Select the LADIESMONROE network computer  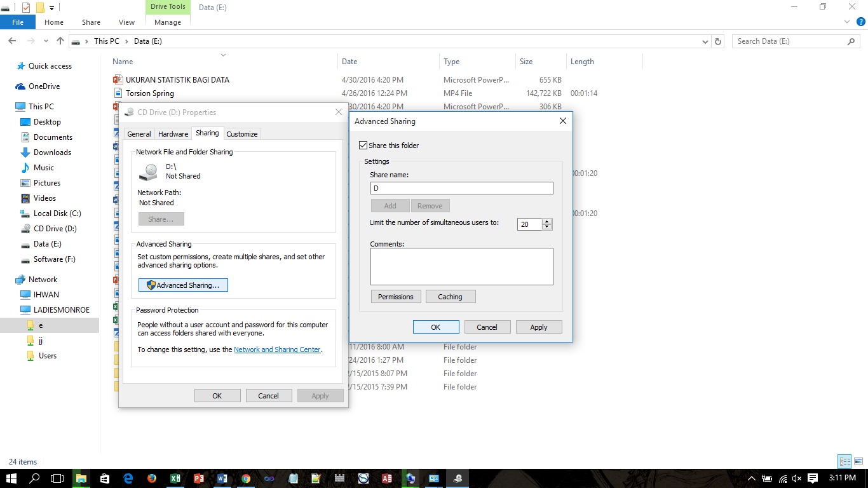click(x=62, y=310)
